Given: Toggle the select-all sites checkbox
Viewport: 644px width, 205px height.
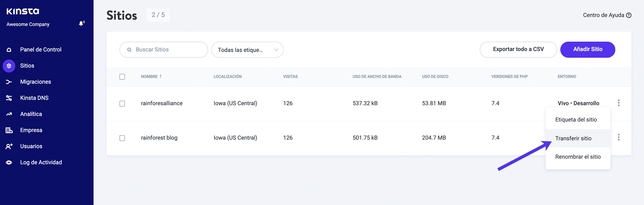Looking at the screenshot, I should click(122, 77).
